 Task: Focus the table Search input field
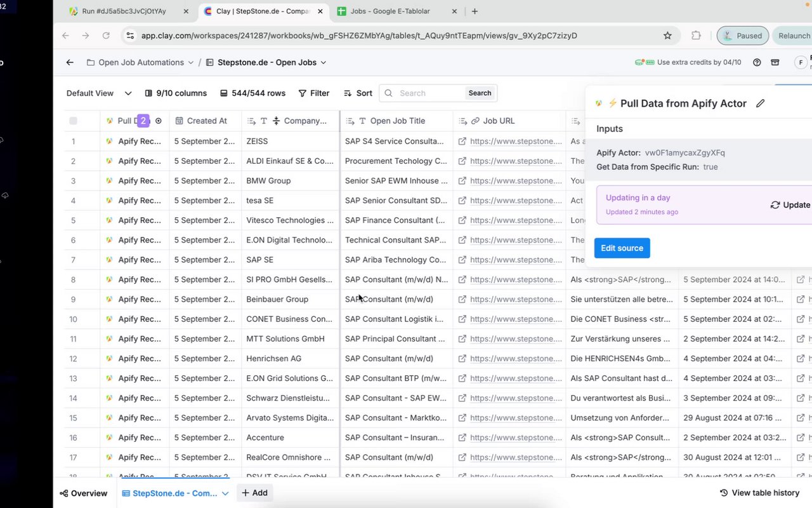click(431, 93)
